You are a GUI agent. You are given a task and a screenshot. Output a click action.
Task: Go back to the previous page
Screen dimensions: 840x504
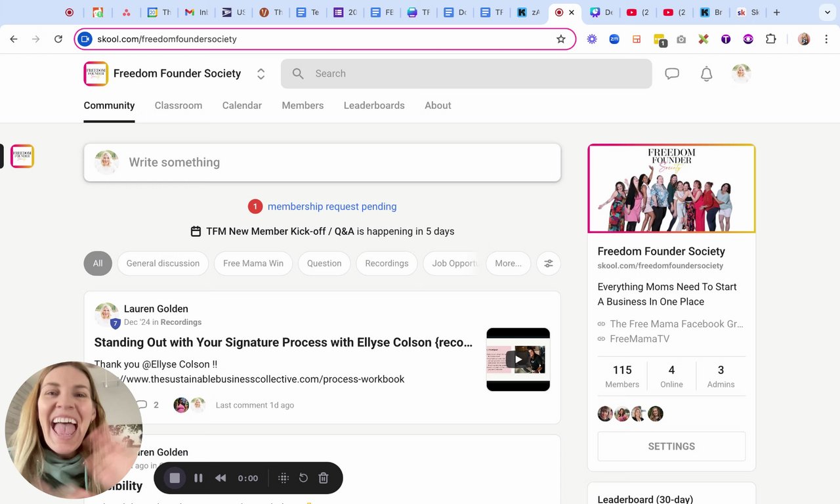[x=14, y=39]
